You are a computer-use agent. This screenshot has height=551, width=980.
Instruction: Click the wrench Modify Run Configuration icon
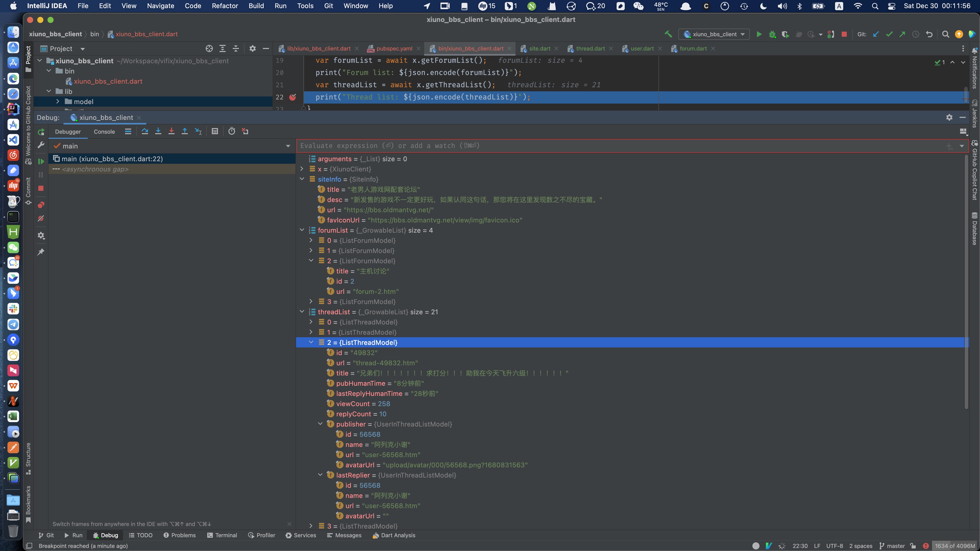coord(41,145)
